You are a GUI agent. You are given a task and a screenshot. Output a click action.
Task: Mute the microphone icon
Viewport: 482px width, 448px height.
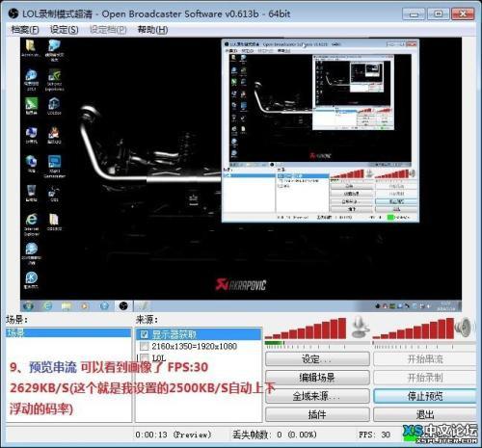pyautogui.click(x=360, y=328)
